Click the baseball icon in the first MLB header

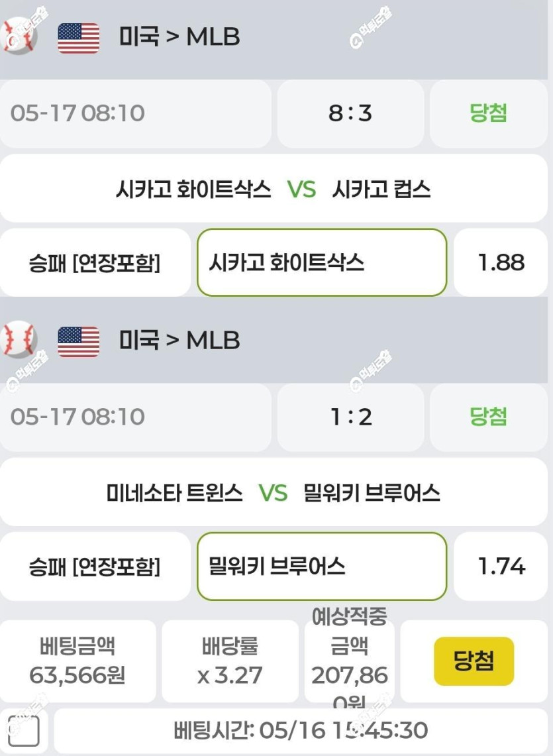(x=19, y=36)
